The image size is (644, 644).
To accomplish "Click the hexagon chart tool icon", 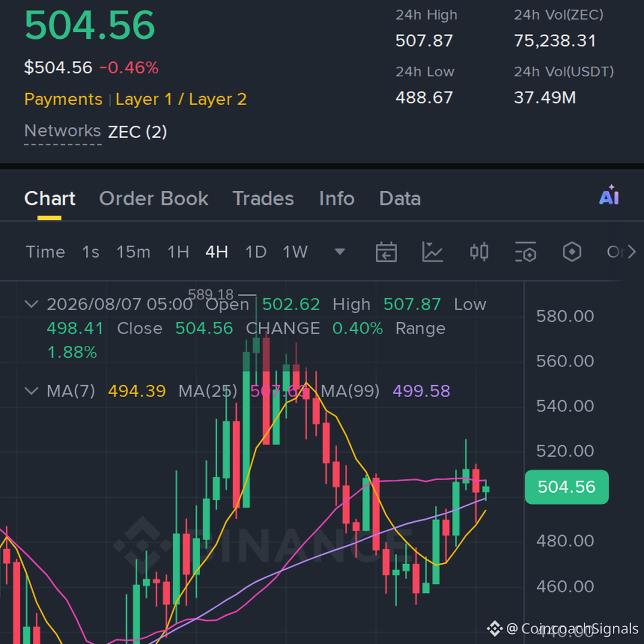I will [572, 252].
